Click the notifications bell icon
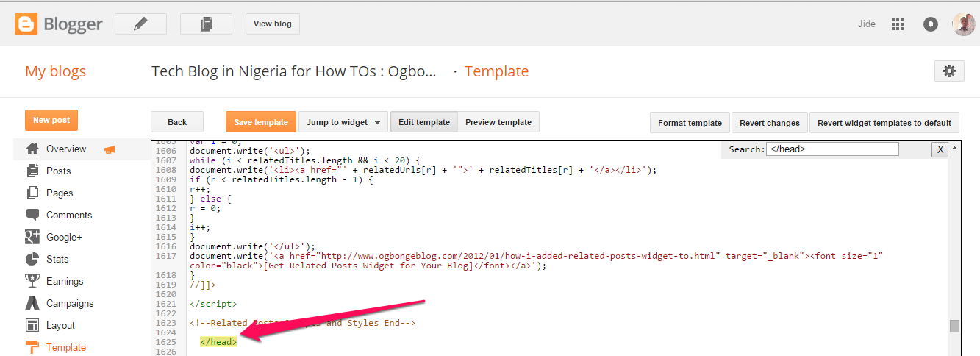Viewport: 980px width, 356px height. (x=931, y=24)
